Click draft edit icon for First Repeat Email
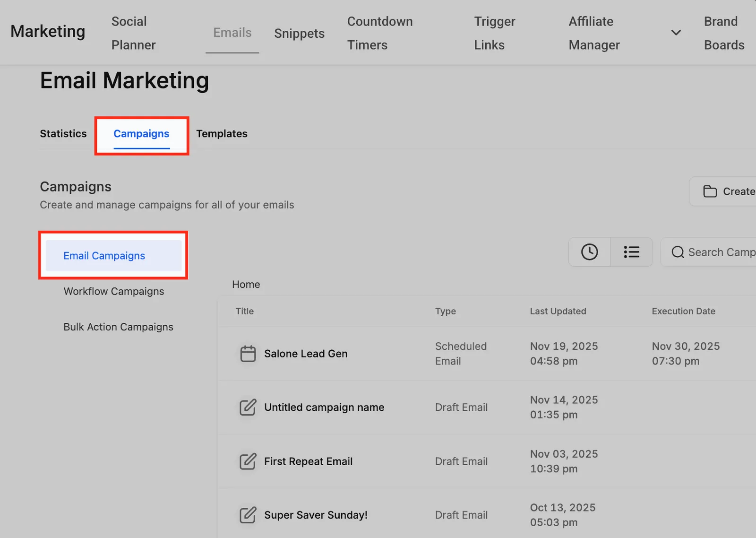Image resolution: width=756 pixels, height=538 pixels. point(248,461)
